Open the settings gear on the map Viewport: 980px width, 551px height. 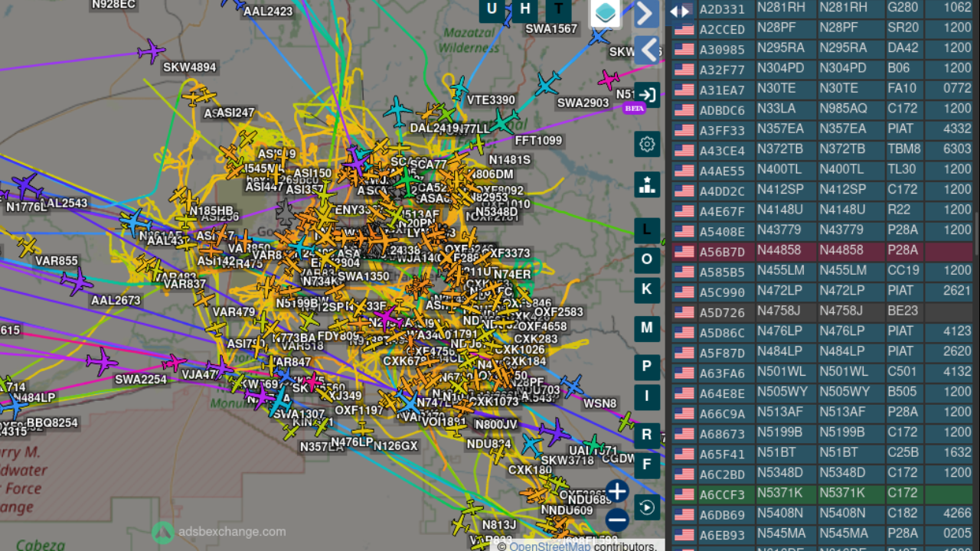(647, 144)
